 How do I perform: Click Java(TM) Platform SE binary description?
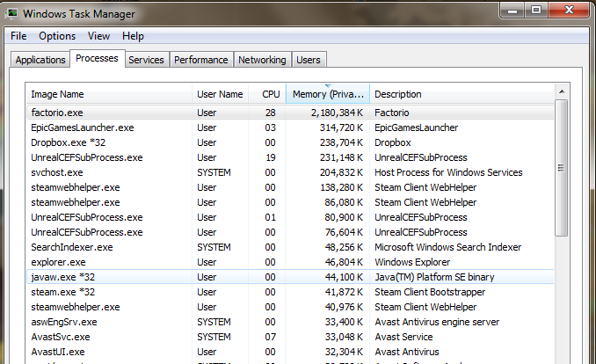pos(434,277)
